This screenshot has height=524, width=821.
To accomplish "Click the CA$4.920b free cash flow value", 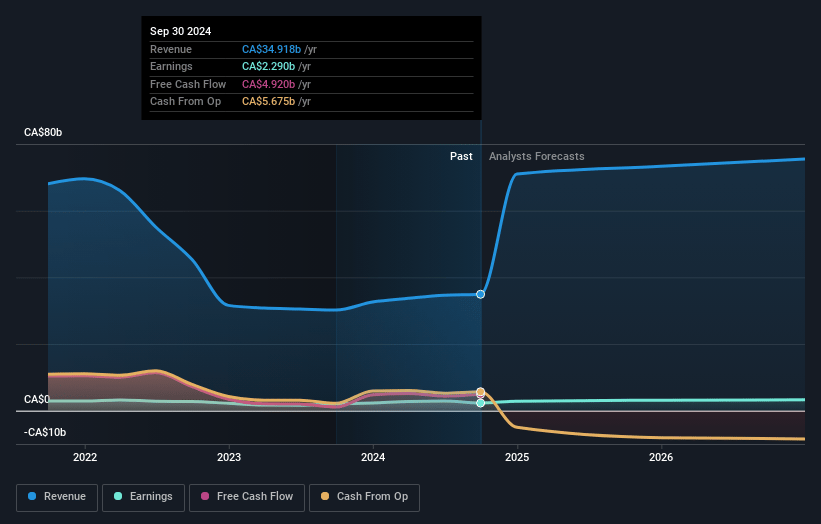I will (269, 84).
